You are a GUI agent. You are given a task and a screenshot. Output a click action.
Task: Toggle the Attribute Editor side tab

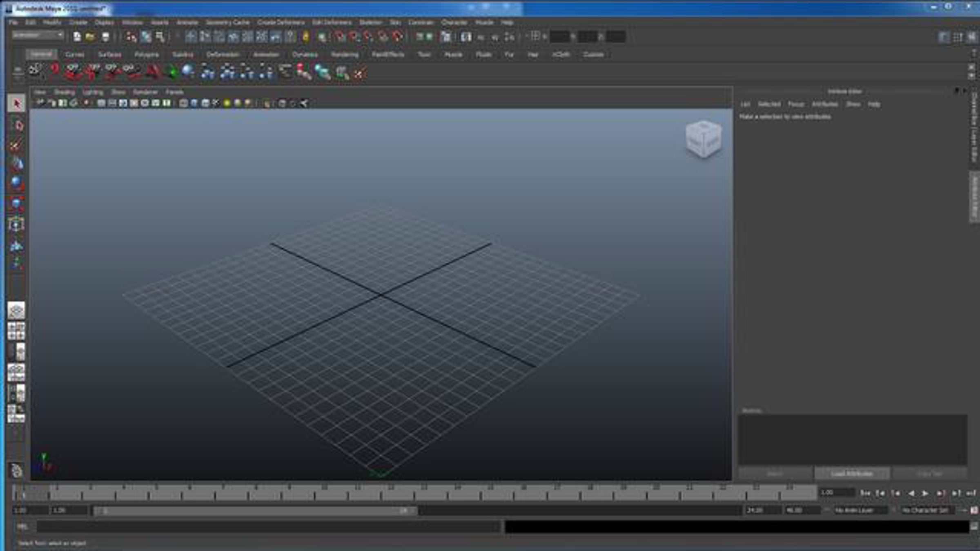click(x=974, y=197)
